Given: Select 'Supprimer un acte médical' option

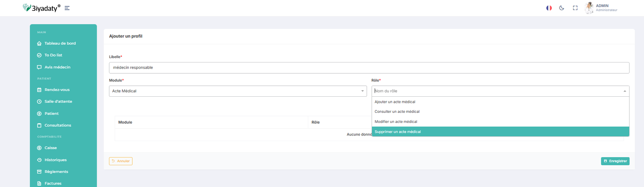Looking at the screenshot, I should point(398,132).
